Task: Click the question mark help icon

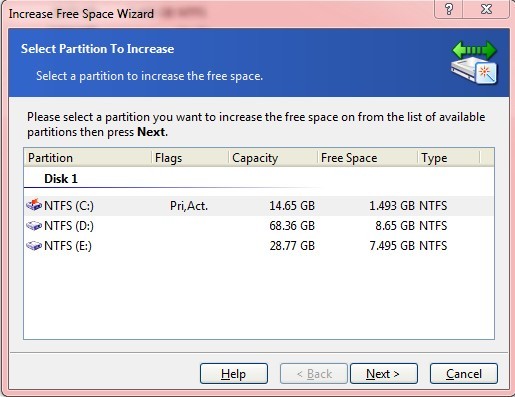Action: (x=449, y=9)
